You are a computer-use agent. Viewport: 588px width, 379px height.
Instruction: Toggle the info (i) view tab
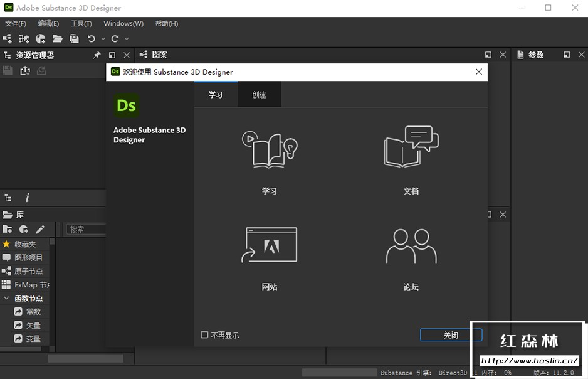(27, 198)
